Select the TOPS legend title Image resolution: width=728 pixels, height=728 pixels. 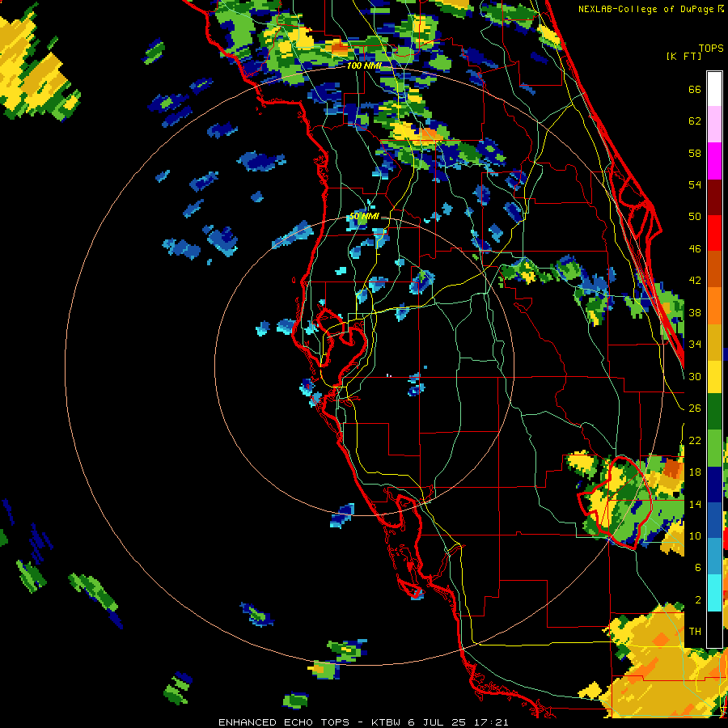click(x=711, y=48)
